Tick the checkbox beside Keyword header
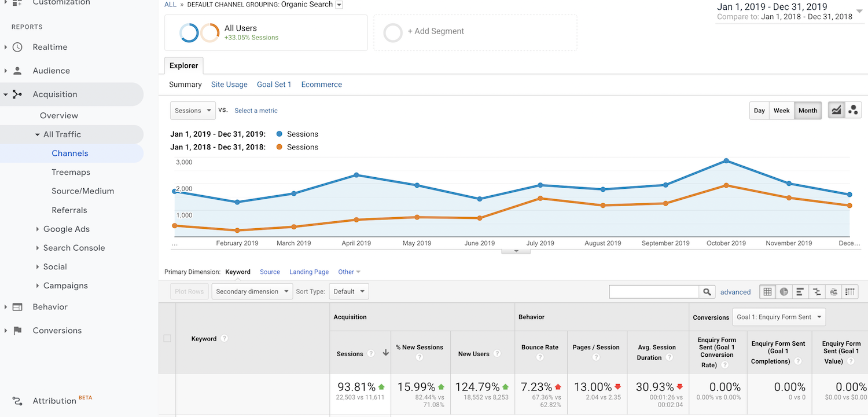Image resolution: width=868 pixels, height=417 pixels. (x=167, y=338)
